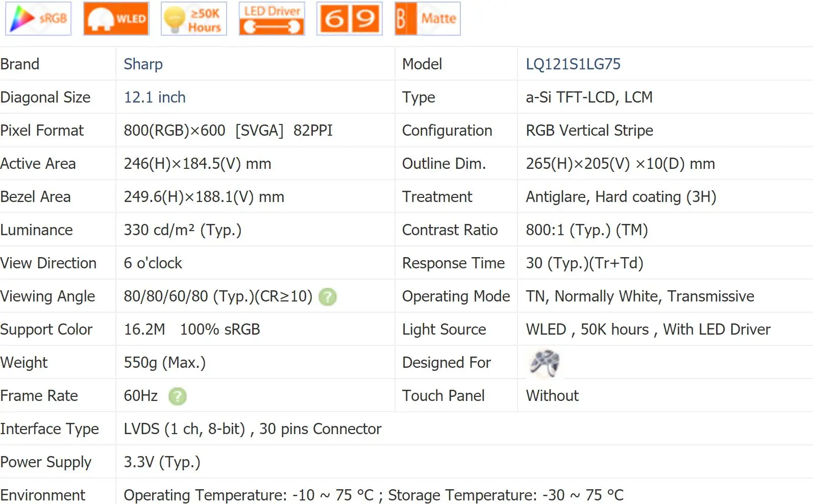Image resolution: width=813 pixels, height=504 pixels.
Task: Open the Sharp brand link
Action: point(143,64)
